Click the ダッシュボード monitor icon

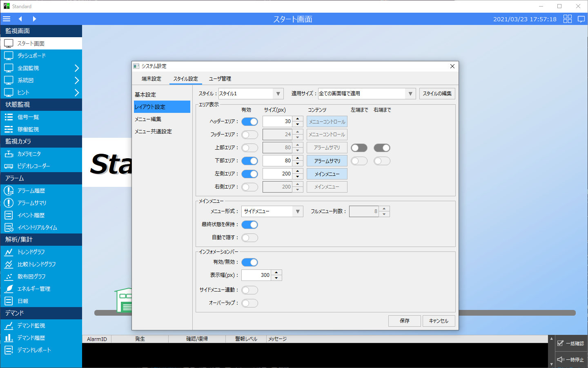point(9,56)
